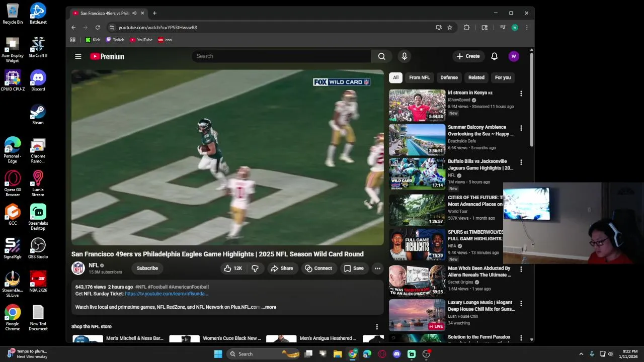Open OBS Studio desktop shortcut
644x362 pixels.
pyautogui.click(x=38, y=248)
